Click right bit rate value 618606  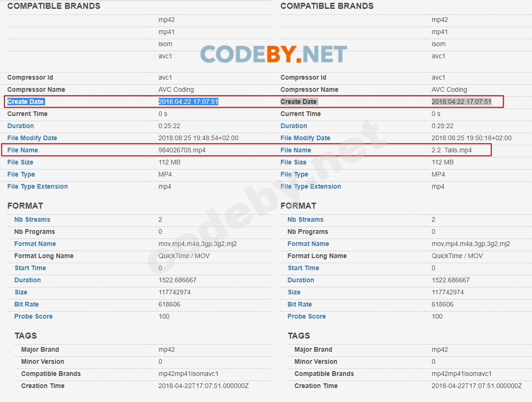pos(442,304)
